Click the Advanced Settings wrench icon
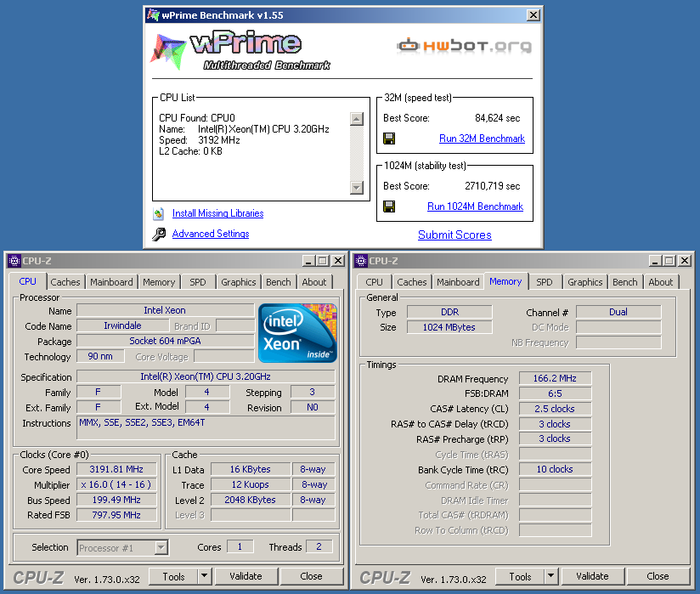The height and width of the screenshot is (594, 700). pyautogui.click(x=159, y=234)
